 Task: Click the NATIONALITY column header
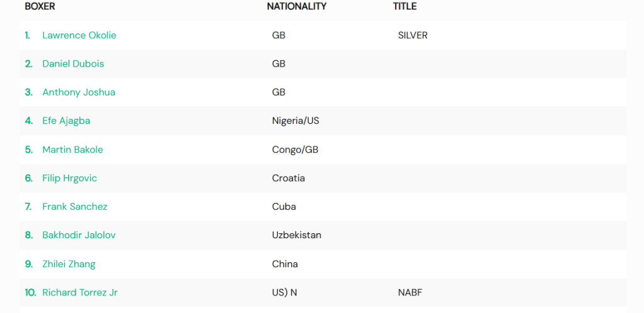297,6
